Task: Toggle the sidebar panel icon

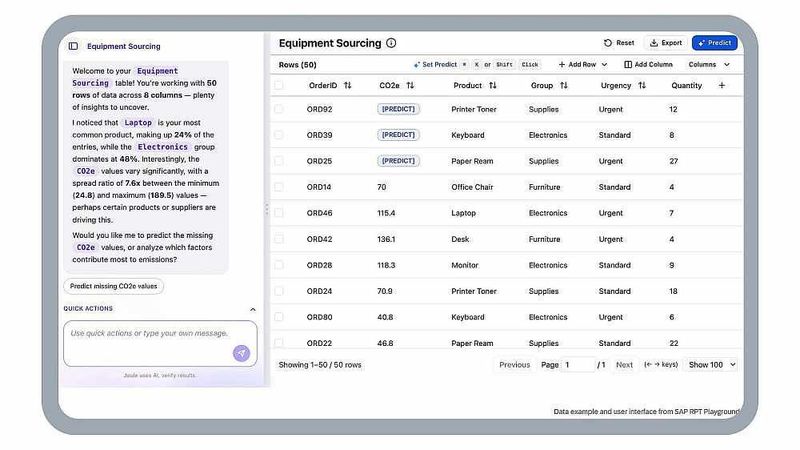Action: pyautogui.click(x=73, y=46)
